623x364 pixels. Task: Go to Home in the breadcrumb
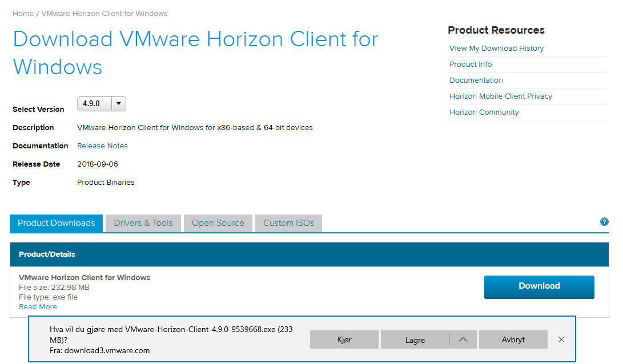(23, 14)
